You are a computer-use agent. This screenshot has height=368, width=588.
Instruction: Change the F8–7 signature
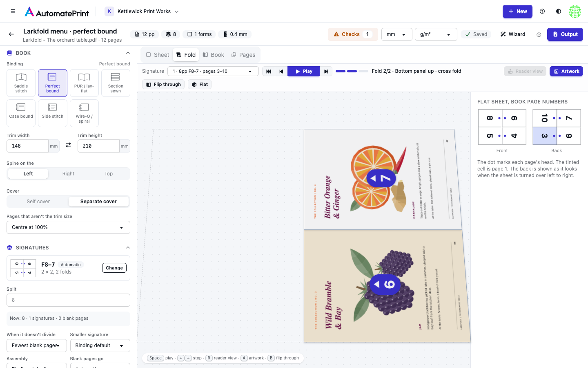[x=114, y=268]
